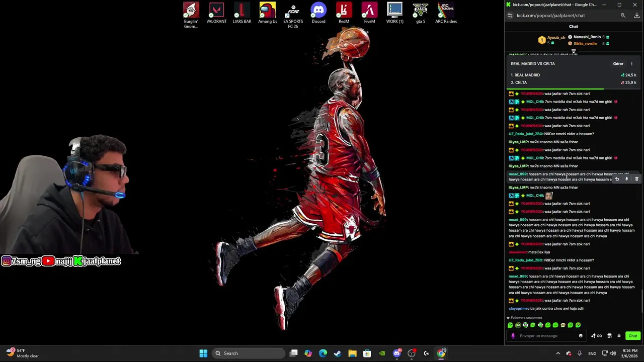Open Task View from taskbar
This screenshot has height=362, width=644.
294,353
